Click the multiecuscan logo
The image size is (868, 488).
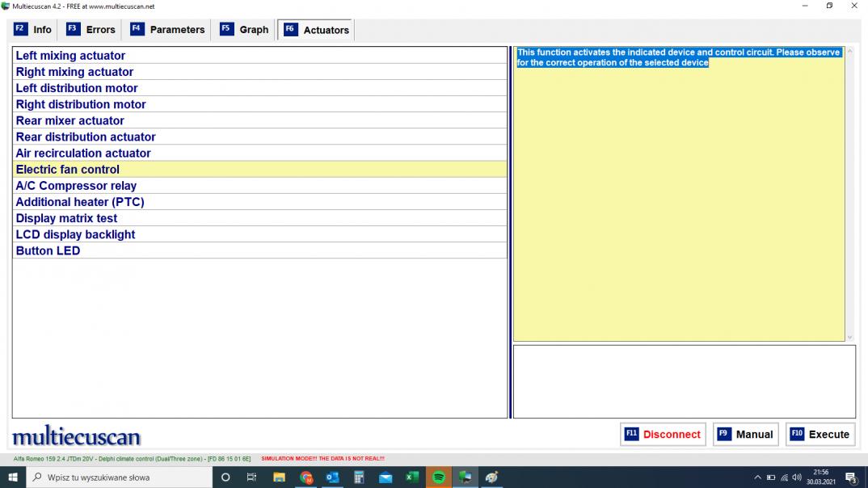(x=77, y=436)
